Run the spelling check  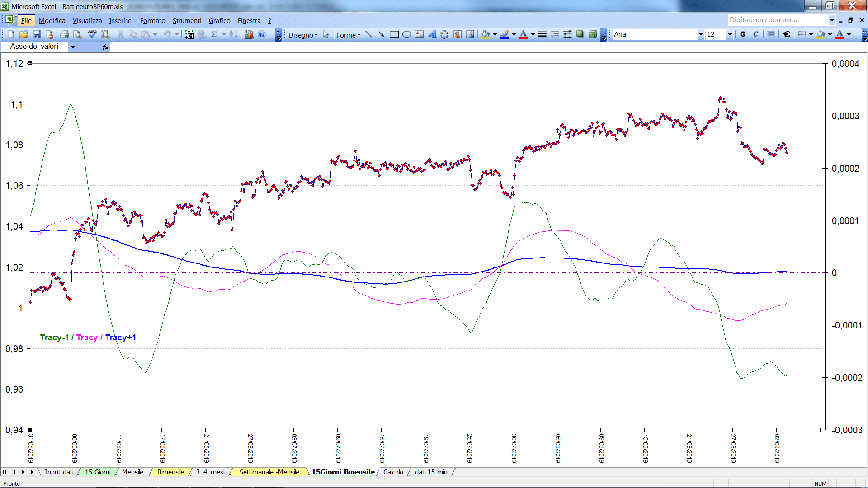point(92,34)
